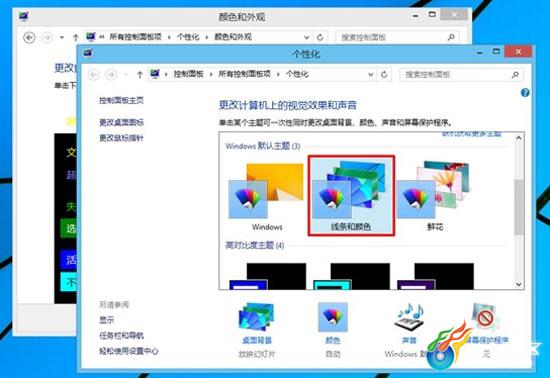Click 所有控制面板项 breadcrumb in 颜色和外观 window

(135, 37)
